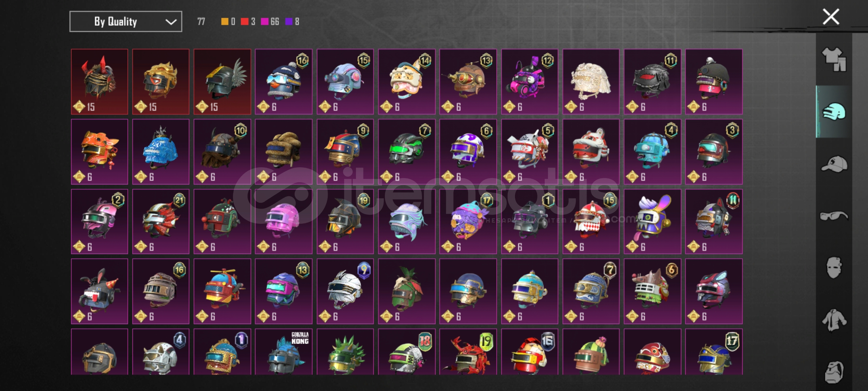Select the helmet category icon in sidebar
Screen dimensions: 868x391
coord(834,112)
